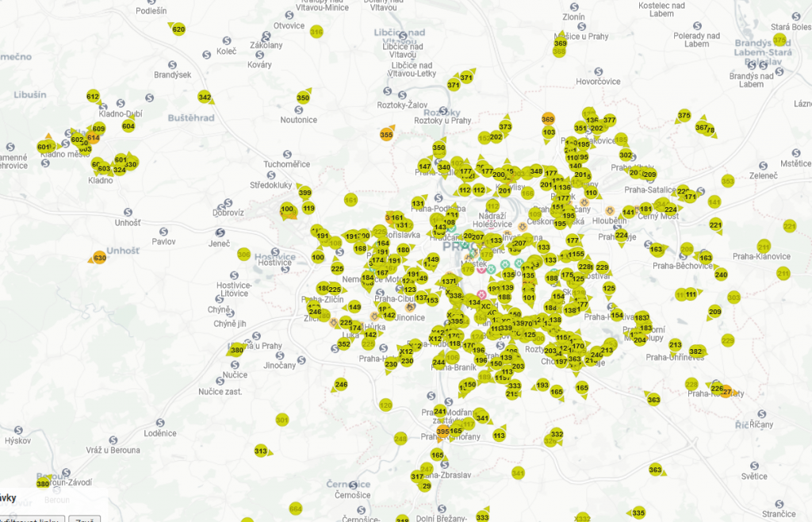
Task: Click bus marker 399 near Středokluky
Action: click(x=304, y=193)
